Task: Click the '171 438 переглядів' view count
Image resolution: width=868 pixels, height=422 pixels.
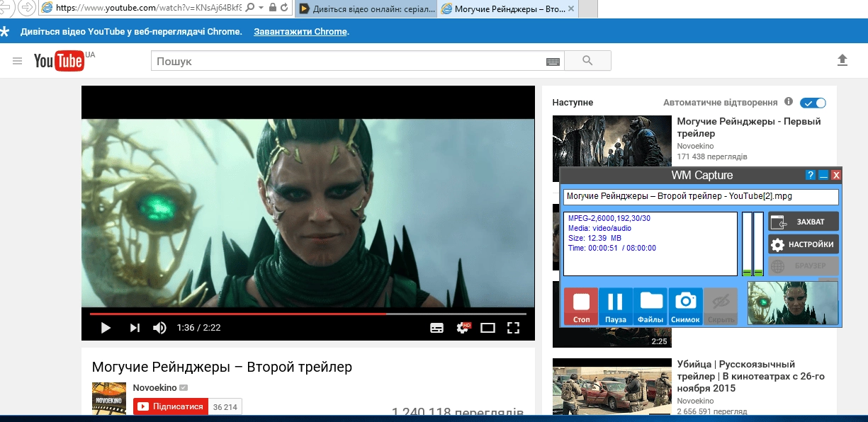Action: 712,156
